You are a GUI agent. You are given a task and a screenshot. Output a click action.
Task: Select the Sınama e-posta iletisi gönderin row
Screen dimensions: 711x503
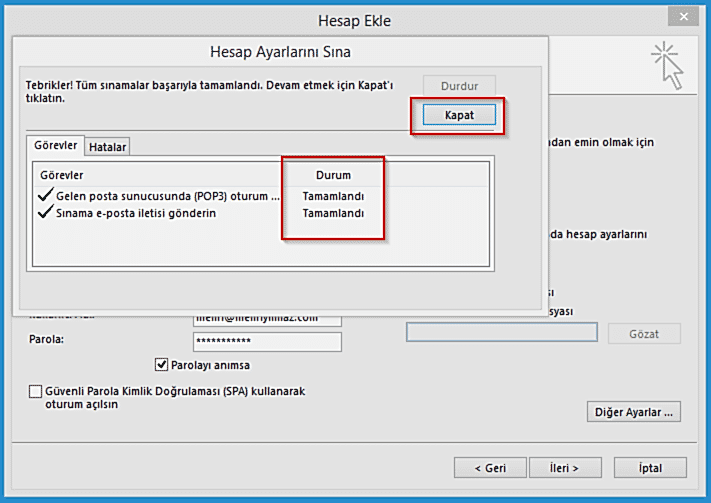click(x=261, y=213)
